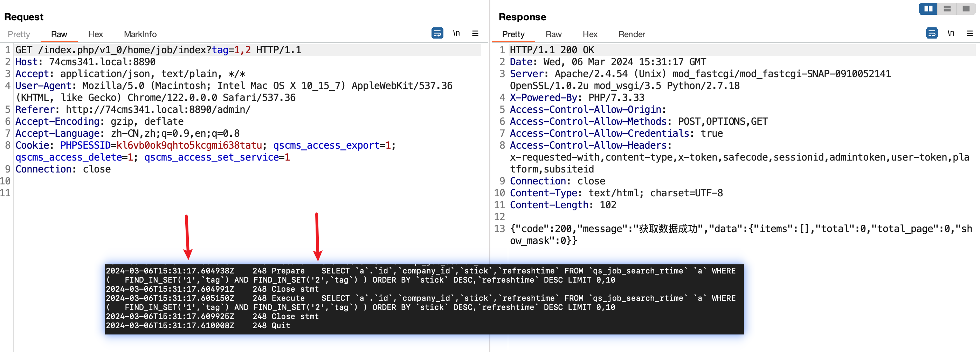Toggle \n non-printable characters in Response panel

coord(951,34)
